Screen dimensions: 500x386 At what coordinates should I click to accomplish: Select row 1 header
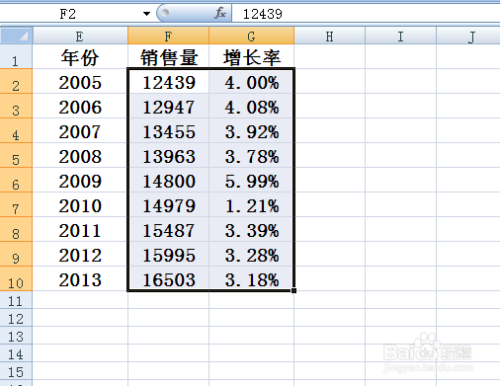click(x=16, y=56)
